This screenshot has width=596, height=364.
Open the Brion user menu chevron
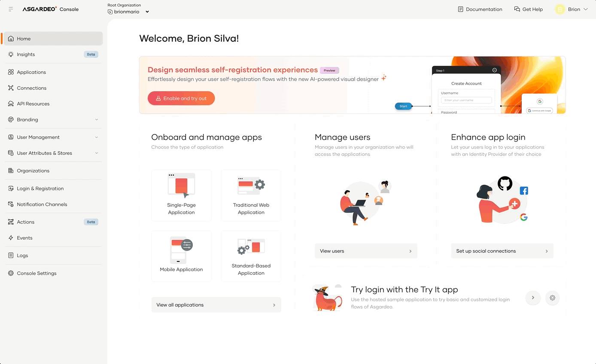pos(586,9)
